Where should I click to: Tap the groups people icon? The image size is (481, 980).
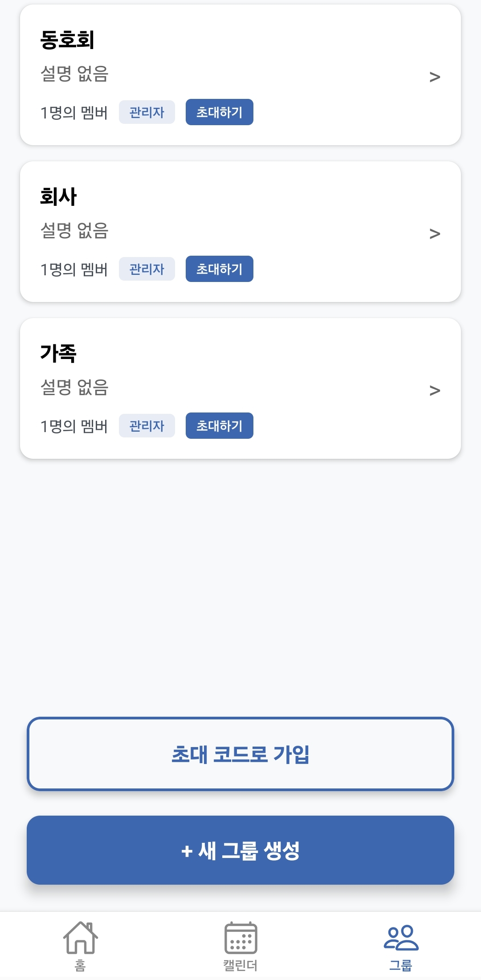[401, 937]
